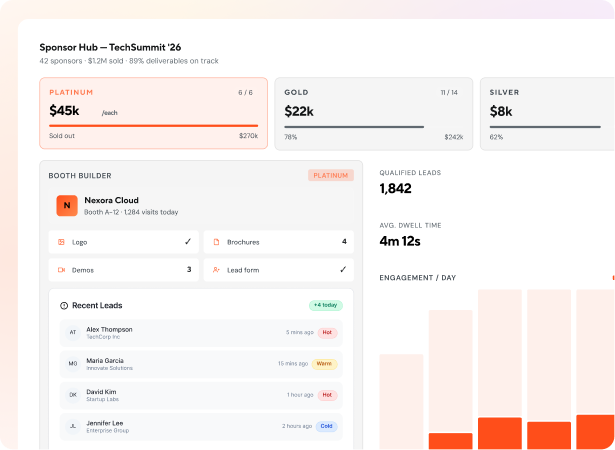Image resolution: width=615 pixels, height=450 pixels.
Task: Click the 5 mins ago timestamp
Action: (300, 333)
